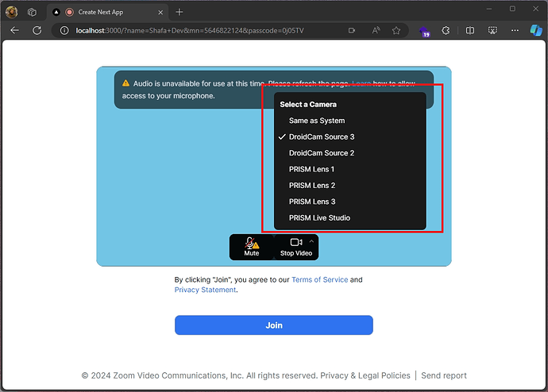Screen dimensions: 548x392
Task: Select PRISM Lens 1 camera
Action: [349, 169]
